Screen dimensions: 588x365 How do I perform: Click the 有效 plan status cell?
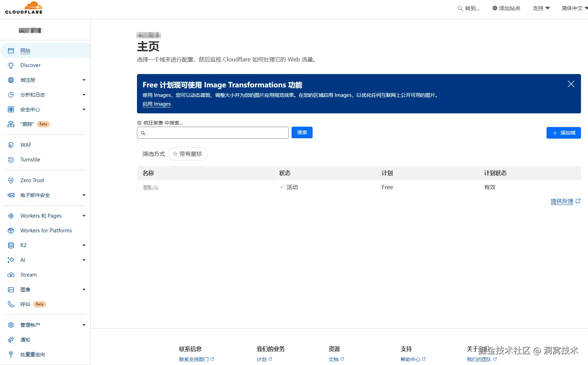click(490, 187)
